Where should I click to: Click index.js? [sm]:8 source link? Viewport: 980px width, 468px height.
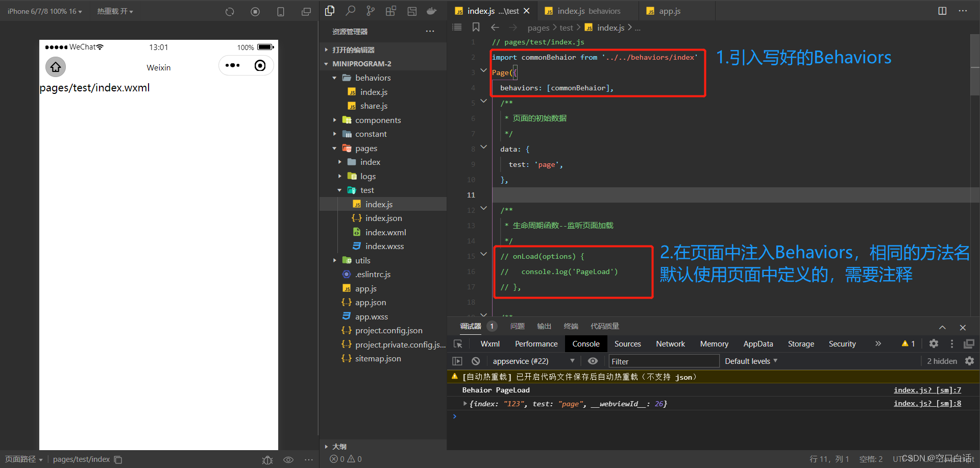[927, 403]
